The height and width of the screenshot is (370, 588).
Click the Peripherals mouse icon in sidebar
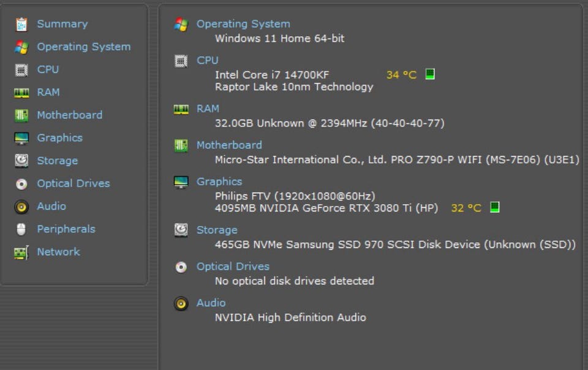point(21,229)
